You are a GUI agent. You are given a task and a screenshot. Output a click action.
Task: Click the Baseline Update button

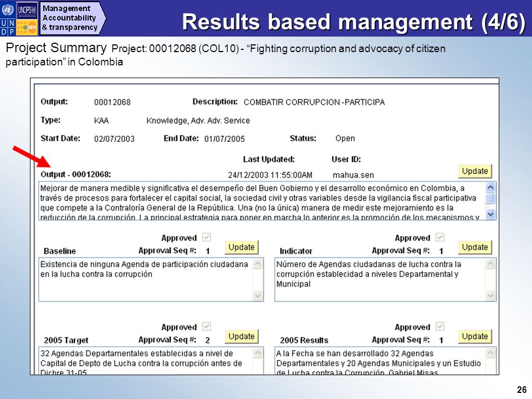point(242,247)
